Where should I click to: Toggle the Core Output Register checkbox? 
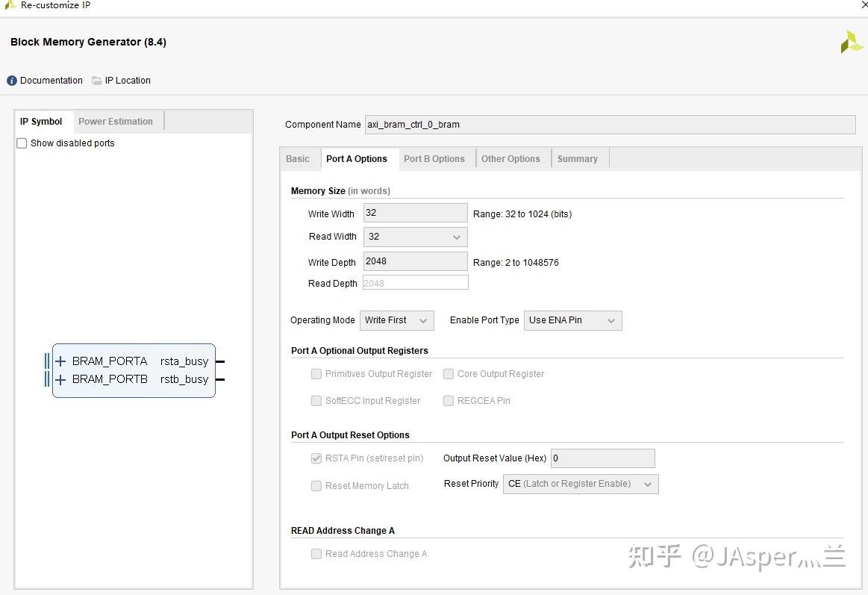(x=448, y=373)
